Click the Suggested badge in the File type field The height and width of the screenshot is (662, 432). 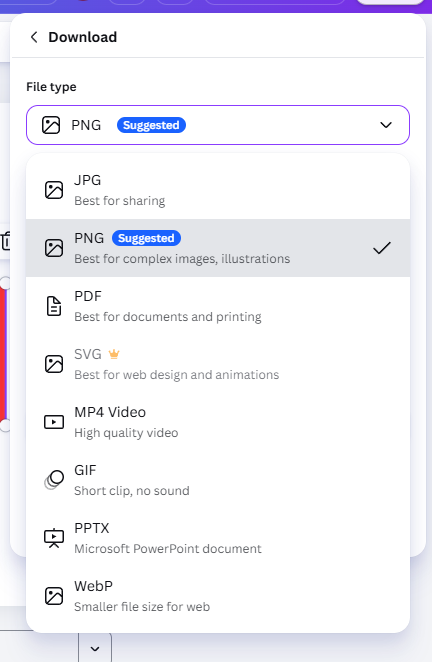click(x=151, y=125)
